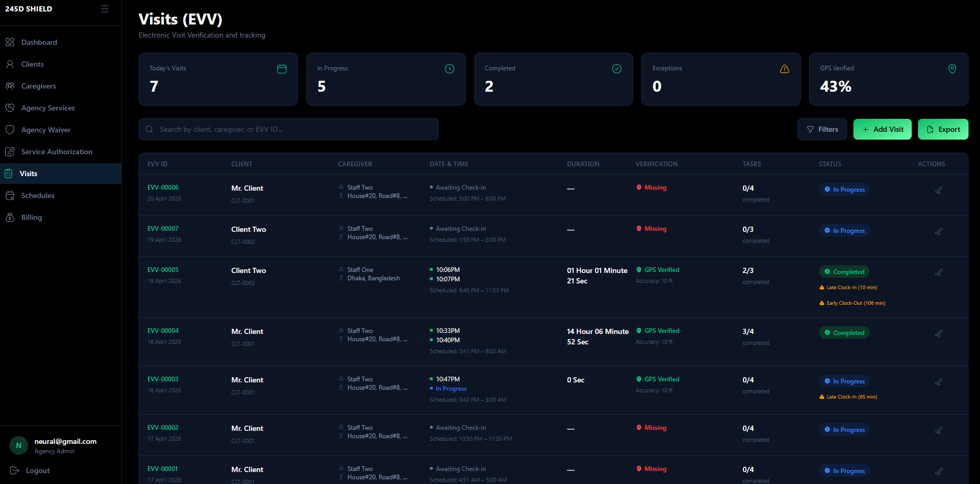Click the Date & Time column header

point(449,164)
